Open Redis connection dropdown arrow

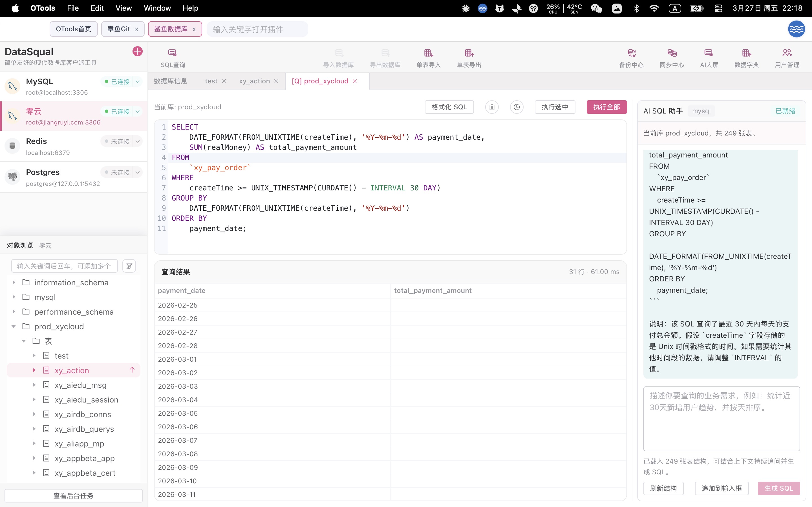pos(138,141)
